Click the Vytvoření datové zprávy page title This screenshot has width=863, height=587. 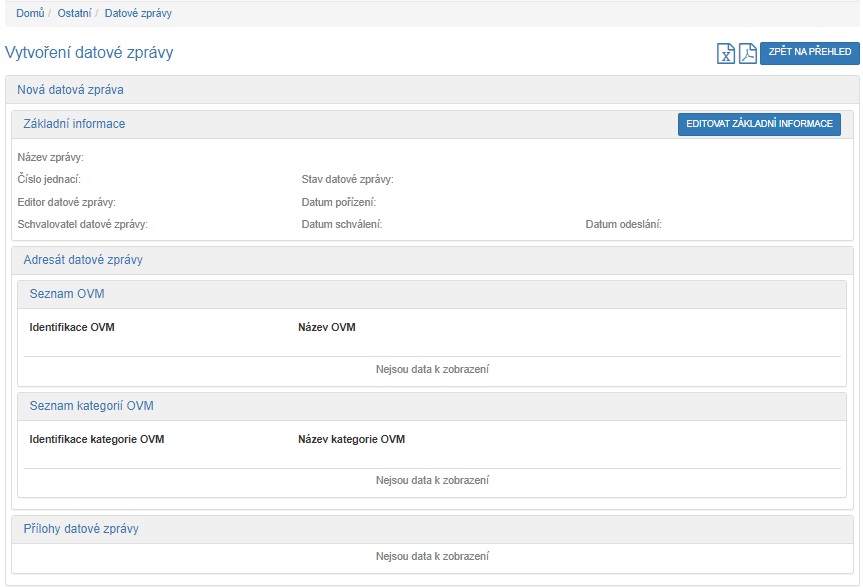(89, 53)
